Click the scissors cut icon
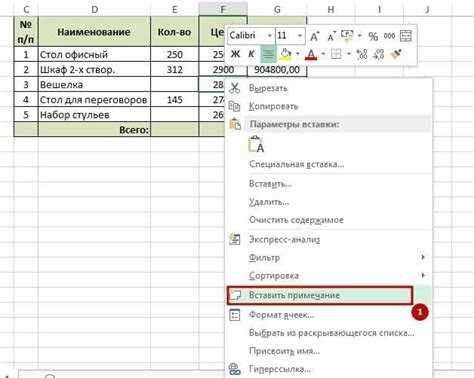474x378 pixels. tap(234, 88)
